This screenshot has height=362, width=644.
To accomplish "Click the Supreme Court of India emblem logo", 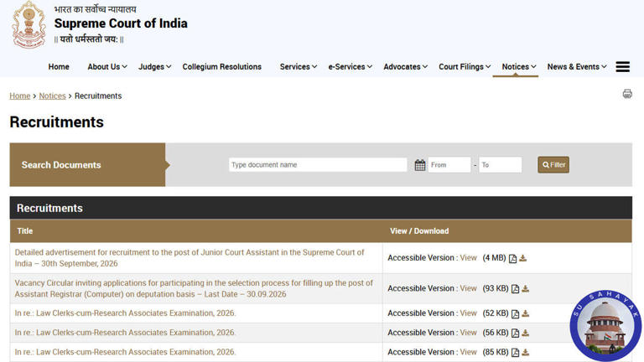I will [29, 25].
